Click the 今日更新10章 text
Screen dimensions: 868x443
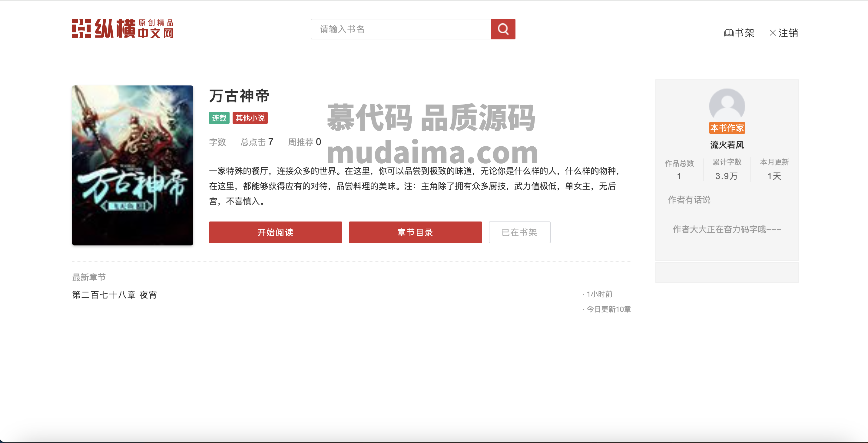click(608, 309)
